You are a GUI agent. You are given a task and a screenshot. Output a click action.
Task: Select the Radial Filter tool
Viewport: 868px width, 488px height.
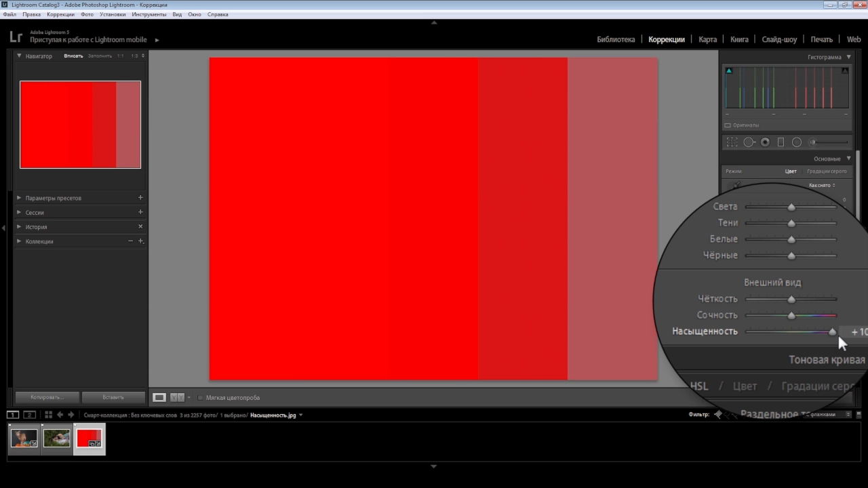797,142
